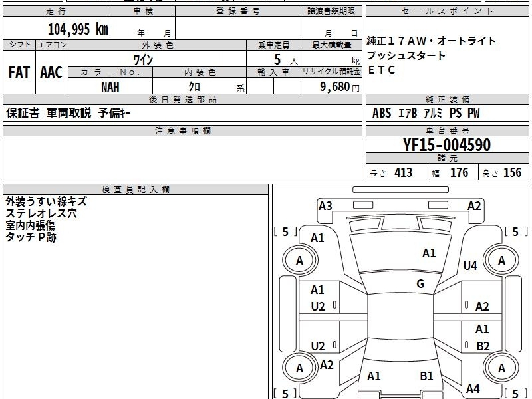Select the エアB equipment entry
The width and height of the screenshot is (532, 399).
tap(408, 113)
